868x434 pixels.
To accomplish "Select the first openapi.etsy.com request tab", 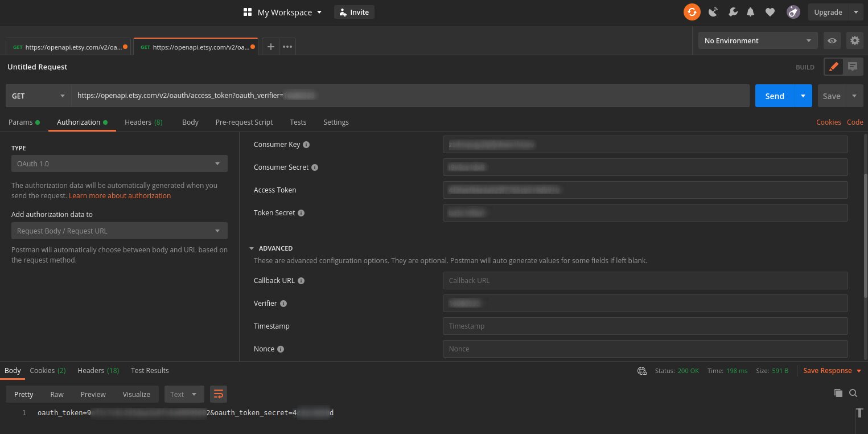I will coord(68,47).
